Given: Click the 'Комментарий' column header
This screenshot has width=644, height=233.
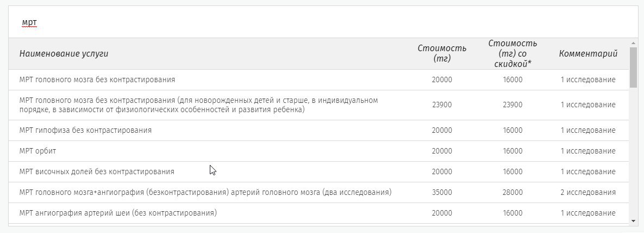Looking at the screenshot, I should pyautogui.click(x=588, y=53).
